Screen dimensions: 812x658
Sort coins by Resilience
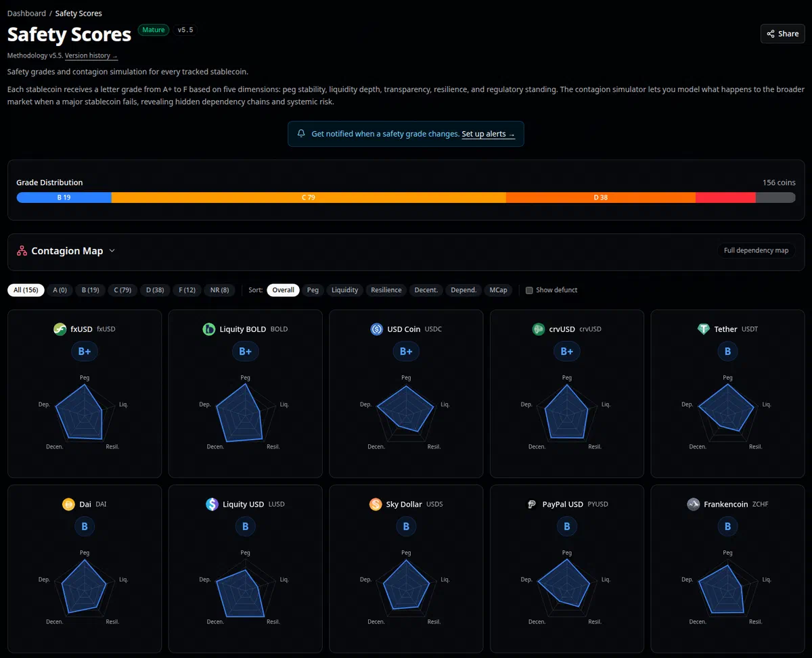(386, 290)
